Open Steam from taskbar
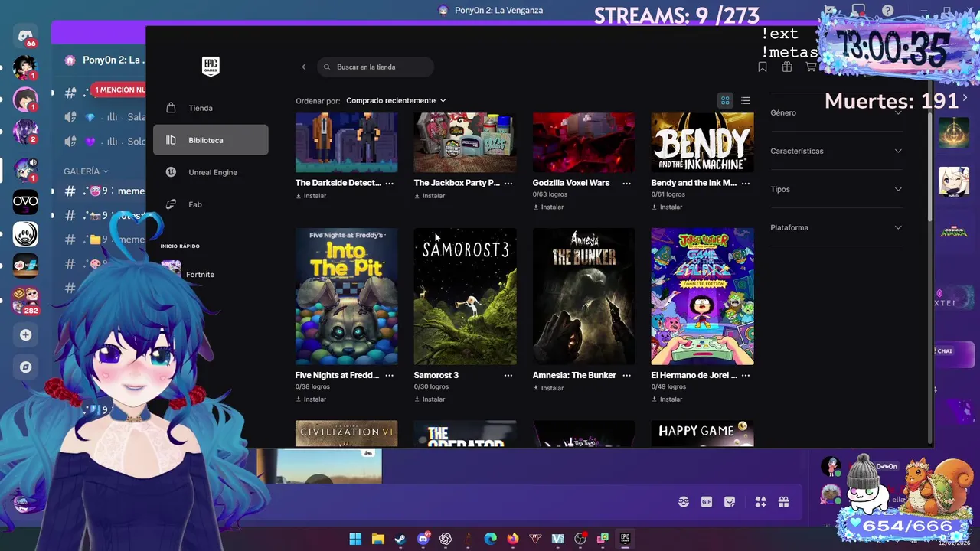Image resolution: width=980 pixels, height=551 pixels. (400, 539)
